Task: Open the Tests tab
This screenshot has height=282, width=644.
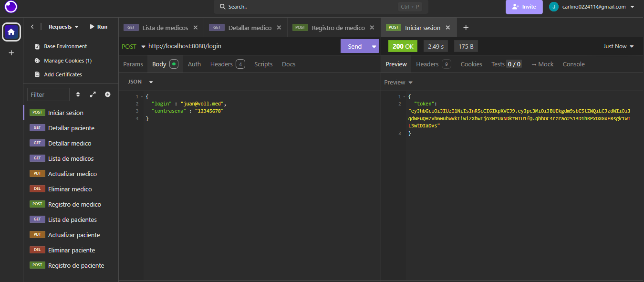Action: tap(506, 64)
